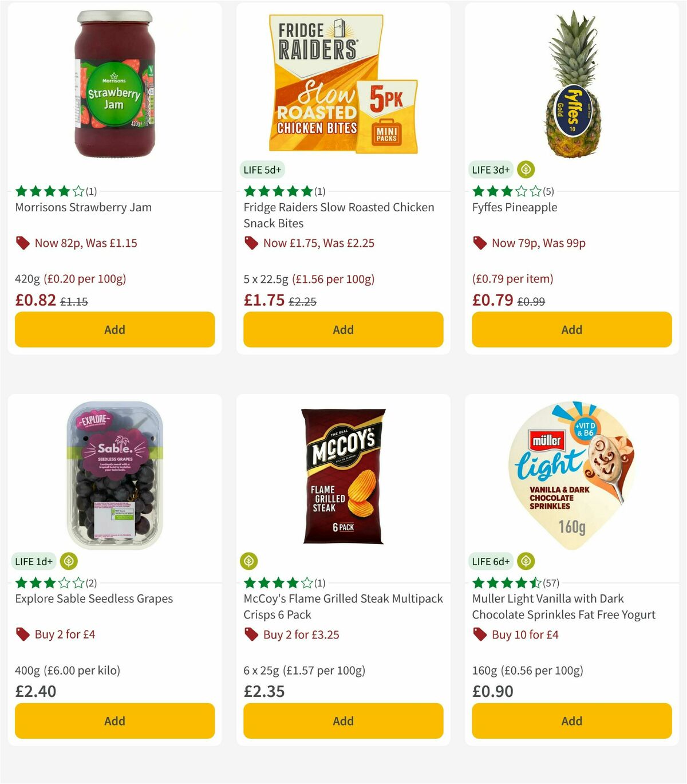Screen dimensions: 687x784
Task: Click the unfilled fourth star on Fyffes Pineapple rating
Action: coord(522,191)
